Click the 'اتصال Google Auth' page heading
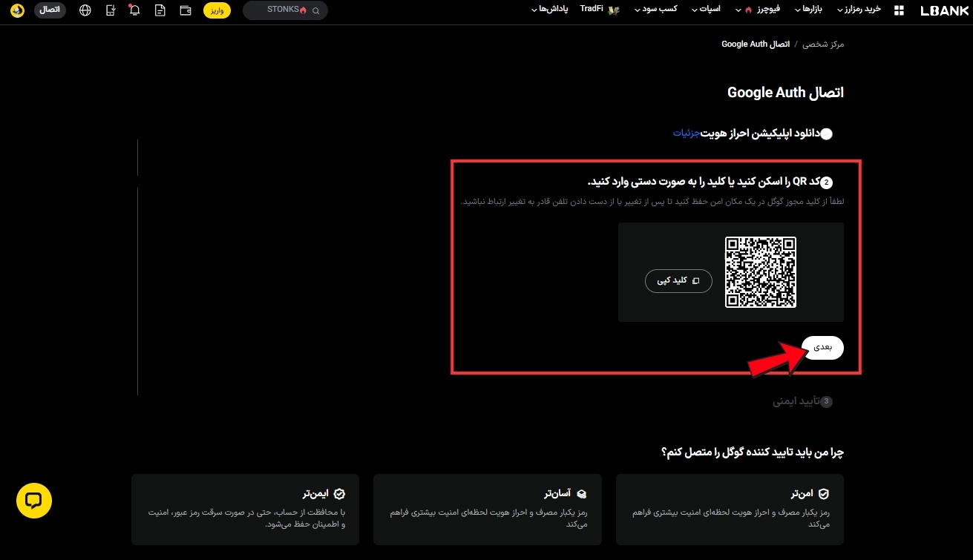 [785, 93]
